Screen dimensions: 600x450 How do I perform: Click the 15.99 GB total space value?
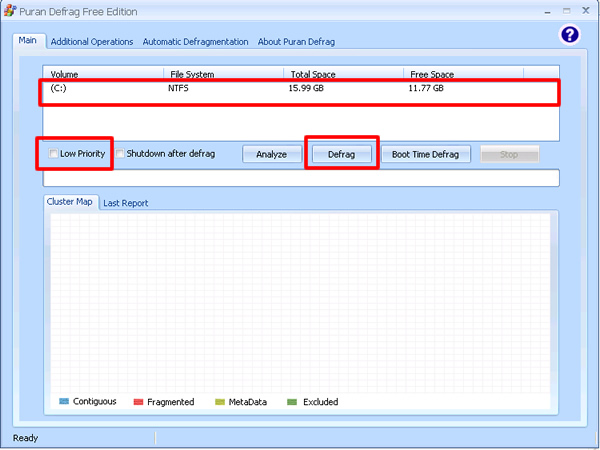pyautogui.click(x=306, y=88)
